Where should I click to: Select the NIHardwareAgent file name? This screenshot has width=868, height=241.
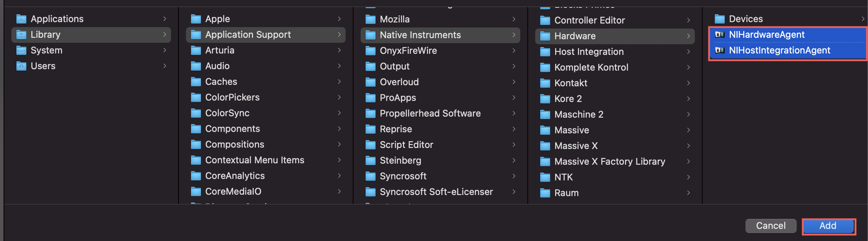(767, 35)
